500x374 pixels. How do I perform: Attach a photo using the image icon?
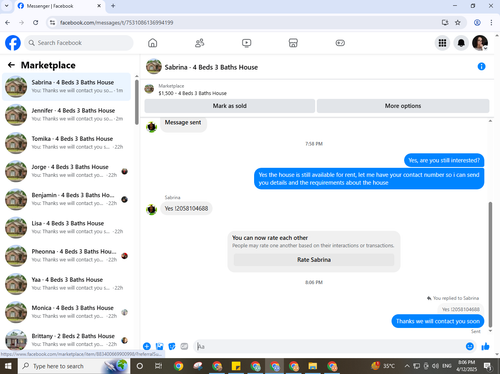tap(159, 346)
